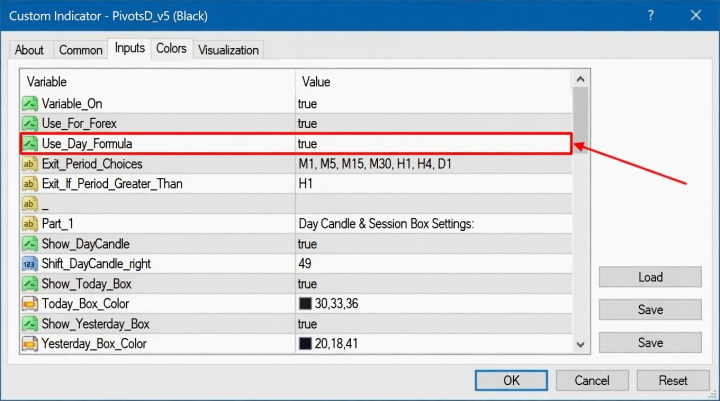
Task: Select the Use_Day_Formula variable name
Action: tap(87, 144)
